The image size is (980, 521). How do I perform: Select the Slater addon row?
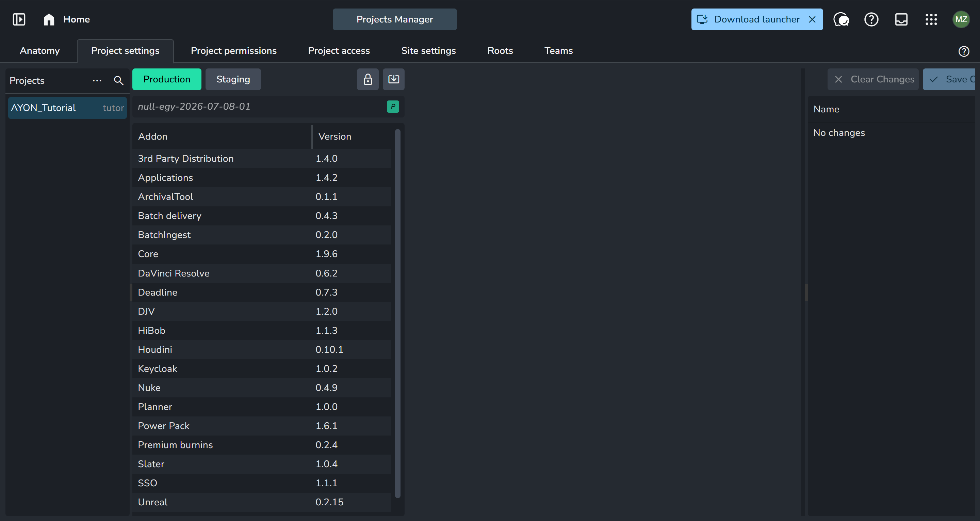262,464
